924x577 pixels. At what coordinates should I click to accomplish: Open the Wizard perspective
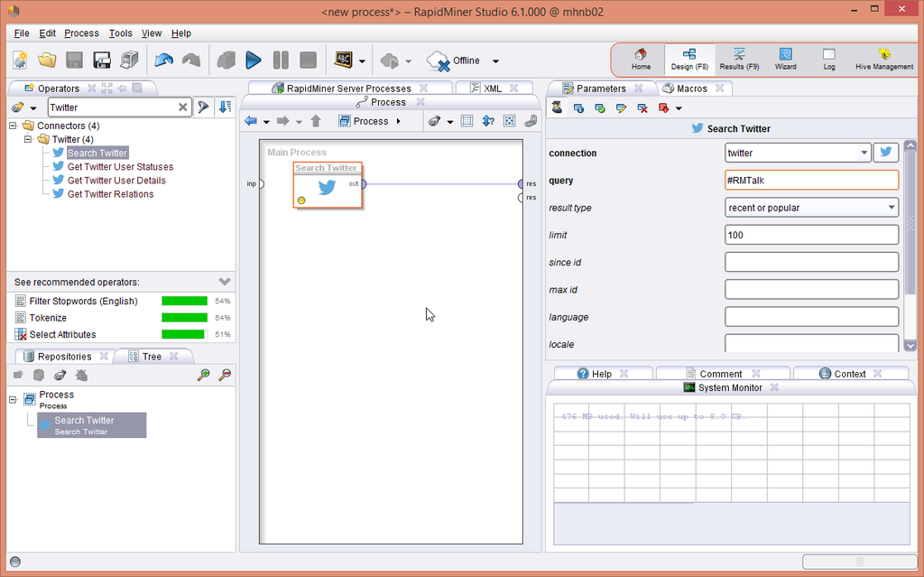click(786, 60)
